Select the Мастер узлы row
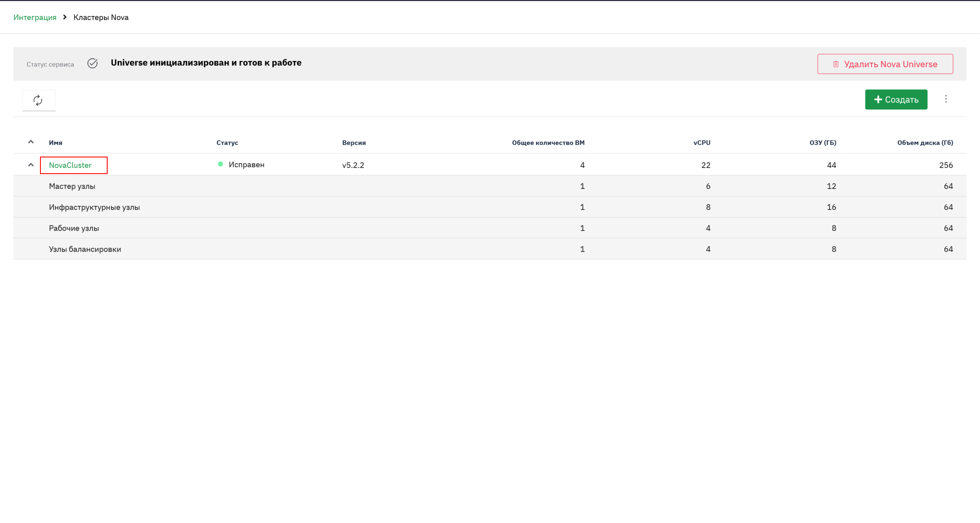Image resolution: width=980 pixels, height=523 pixels. pos(490,186)
